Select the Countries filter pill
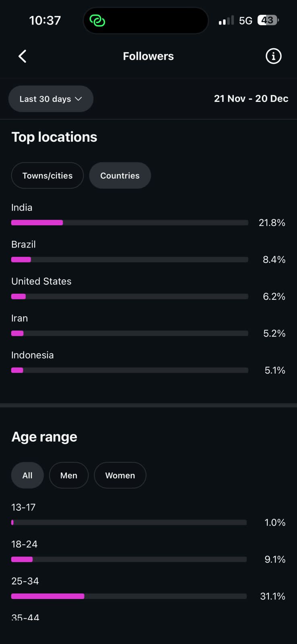The width and height of the screenshot is (297, 644). tap(120, 175)
